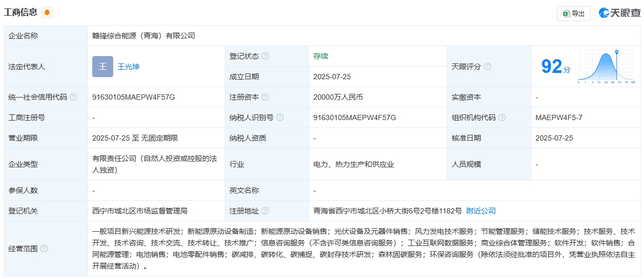Open legal representative 王光坤 link
The height and width of the screenshot is (279, 644).
128,67
